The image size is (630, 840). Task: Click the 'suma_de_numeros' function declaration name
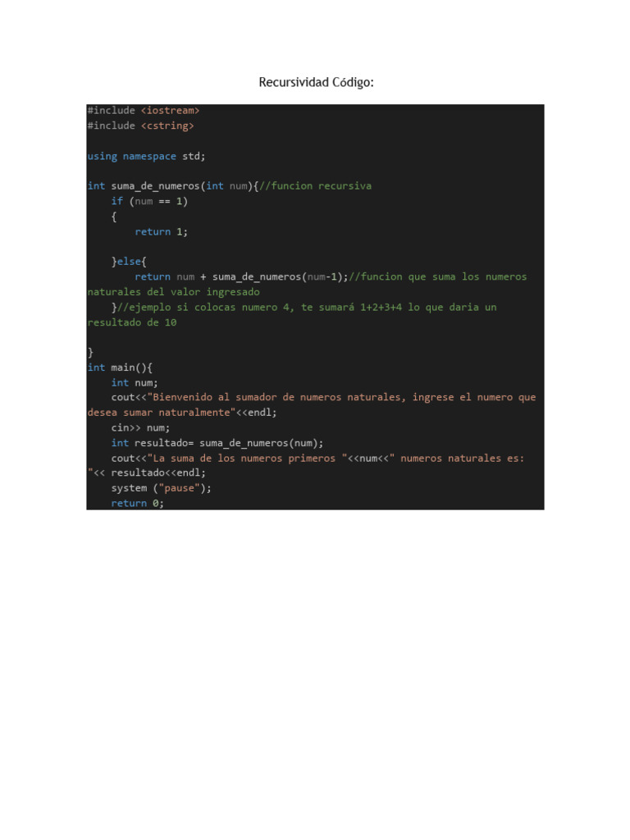[155, 186]
